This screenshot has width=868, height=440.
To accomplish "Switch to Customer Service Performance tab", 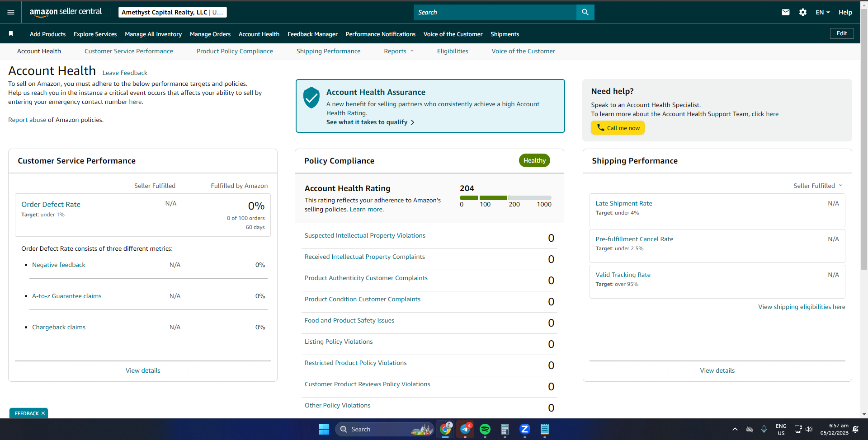I will pyautogui.click(x=129, y=51).
